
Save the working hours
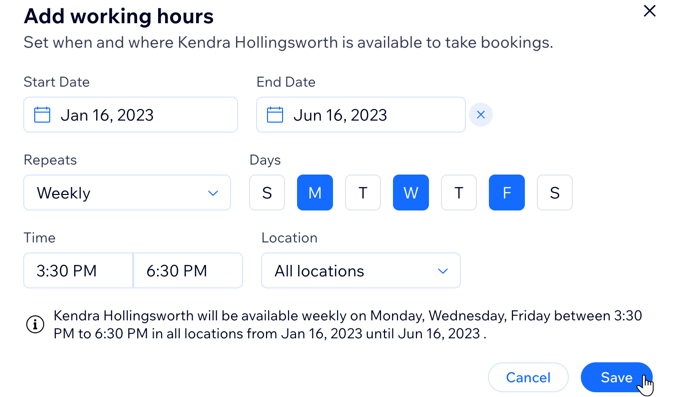pos(616,377)
